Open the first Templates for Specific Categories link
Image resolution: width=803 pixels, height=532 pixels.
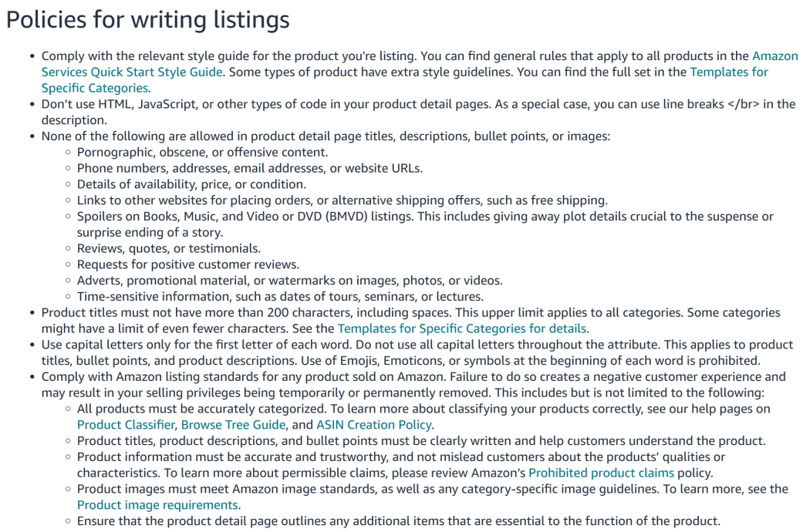coord(728,72)
